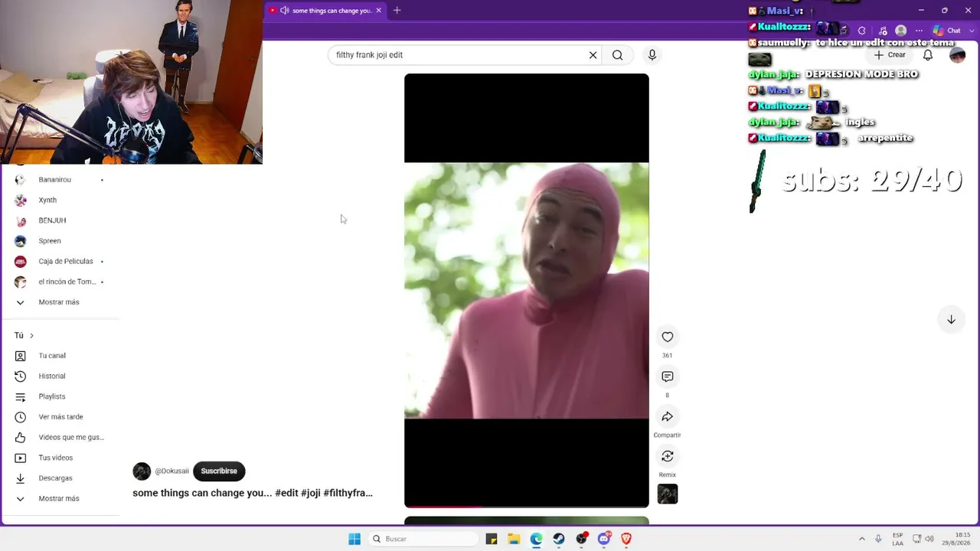Open the browser media control music icon
The height and width of the screenshot is (551, 980).
click(x=884, y=31)
